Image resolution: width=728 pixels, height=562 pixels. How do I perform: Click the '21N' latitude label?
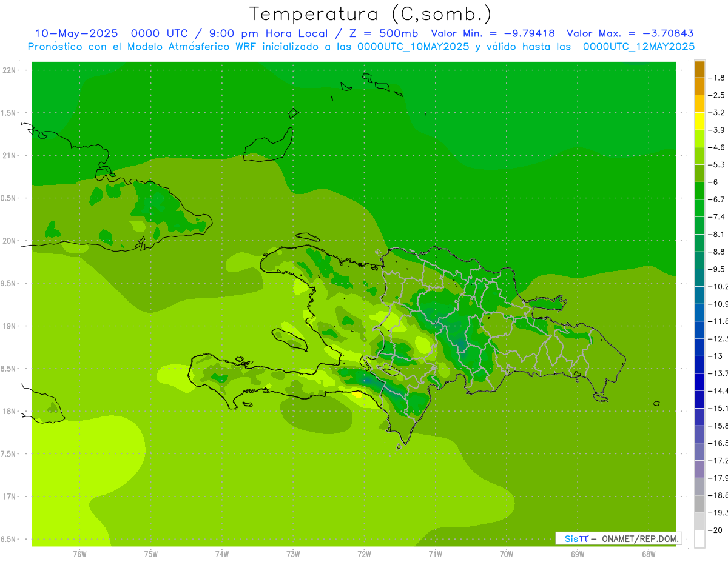(10, 155)
